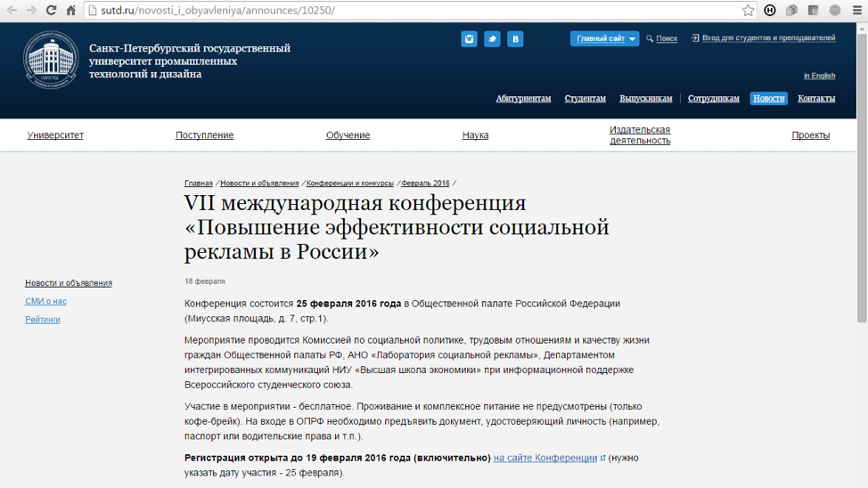Open 'Вход для студентов и преподавателей'
The height and width of the screenshot is (488, 868).
tap(768, 37)
